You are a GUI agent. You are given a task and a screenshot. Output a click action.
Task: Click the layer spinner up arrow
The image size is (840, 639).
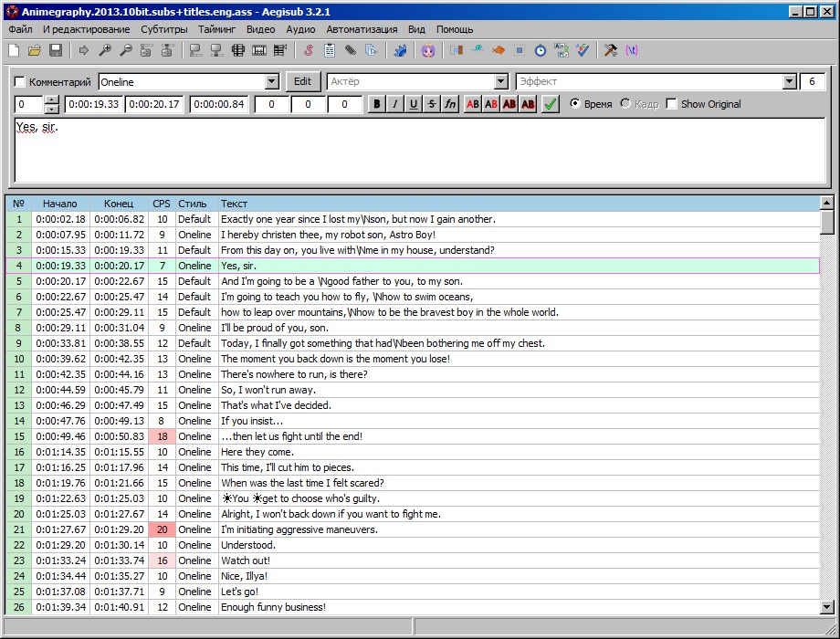[x=52, y=100]
